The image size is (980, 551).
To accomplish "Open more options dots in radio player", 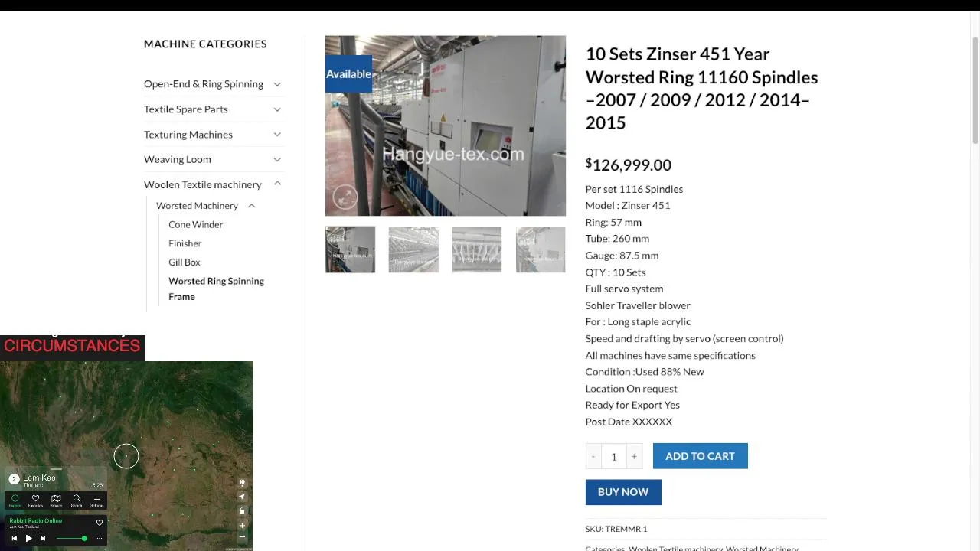I will [100, 538].
